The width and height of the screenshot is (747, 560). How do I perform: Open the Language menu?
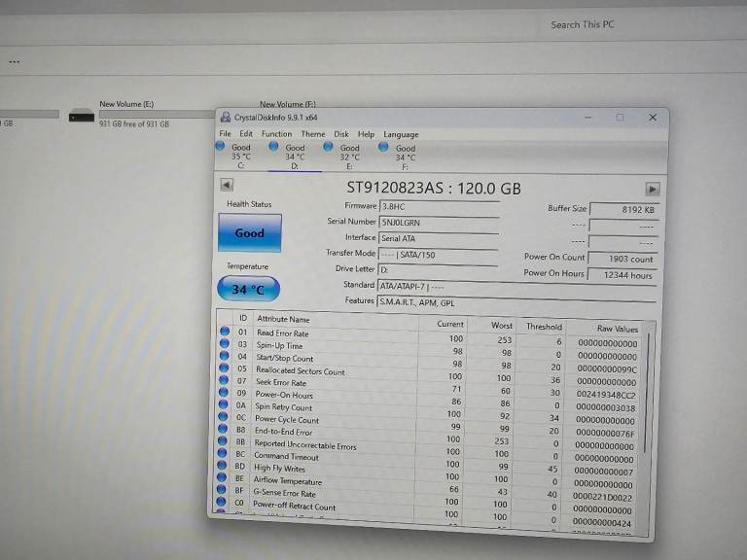[x=401, y=135]
